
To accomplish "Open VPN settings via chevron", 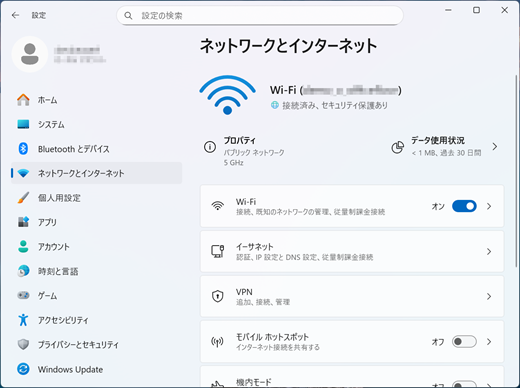I will point(489,296).
